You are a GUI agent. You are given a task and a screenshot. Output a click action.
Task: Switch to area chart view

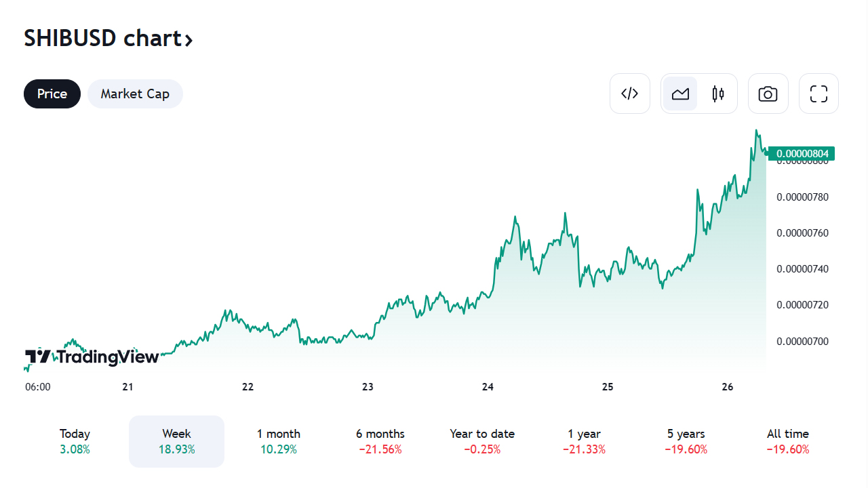click(x=680, y=94)
